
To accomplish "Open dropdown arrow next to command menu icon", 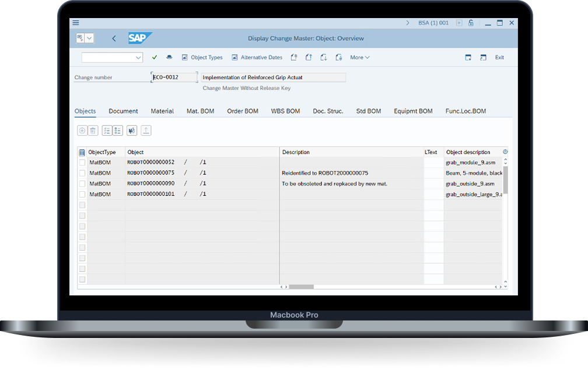I will [x=89, y=38].
